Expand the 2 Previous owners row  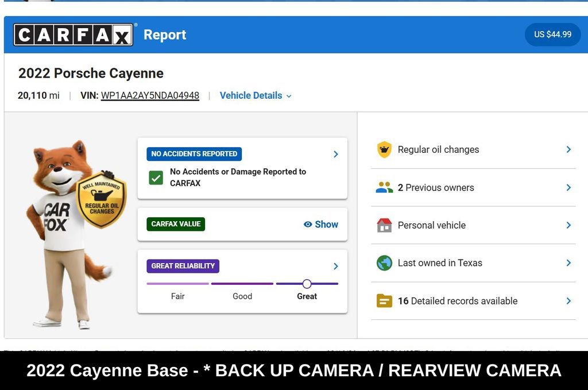(x=473, y=187)
